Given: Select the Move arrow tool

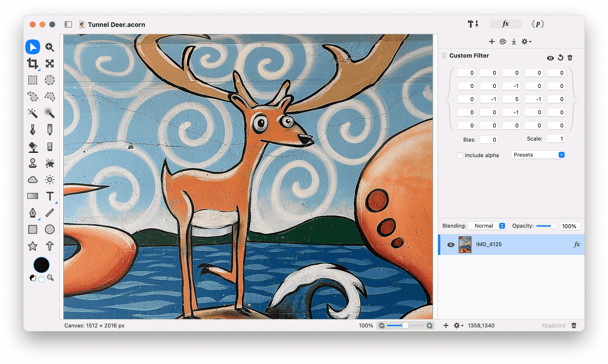Looking at the screenshot, I should point(33,47).
